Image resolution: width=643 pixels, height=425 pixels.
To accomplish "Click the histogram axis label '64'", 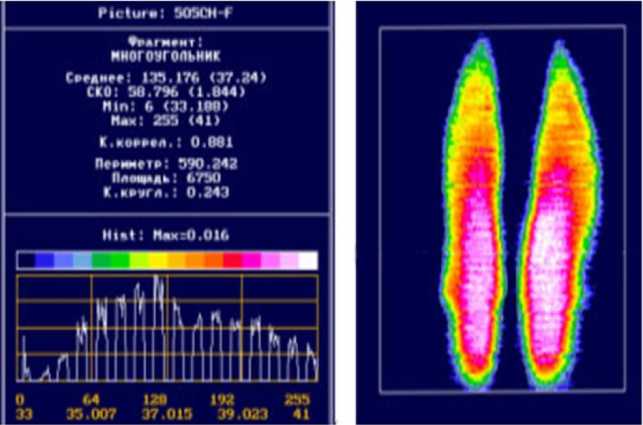I will [x=91, y=399].
